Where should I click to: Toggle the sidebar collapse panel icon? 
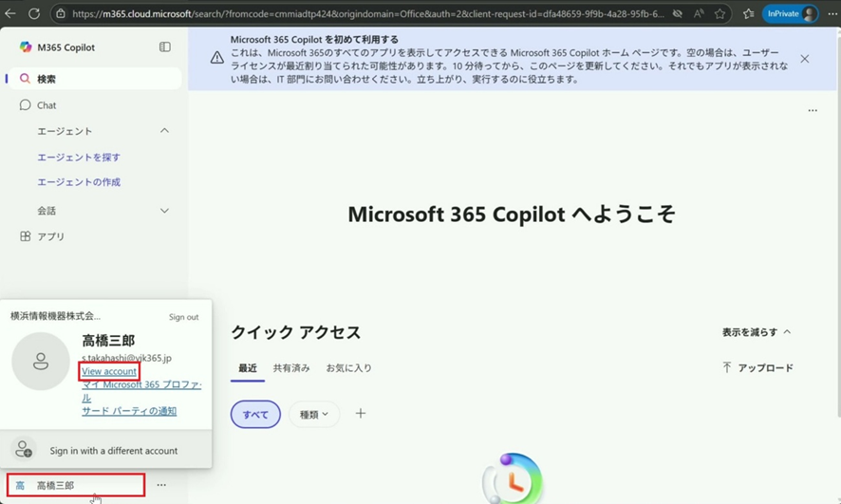[x=165, y=47]
